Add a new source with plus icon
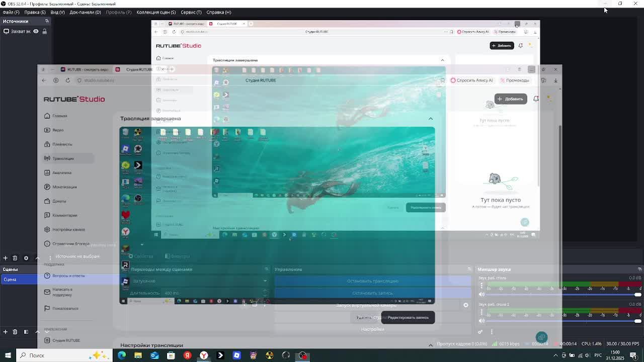 (5, 258)
